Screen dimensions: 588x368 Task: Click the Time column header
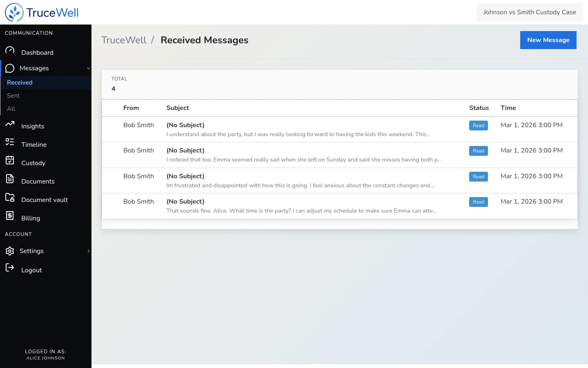tap(508, 108)
